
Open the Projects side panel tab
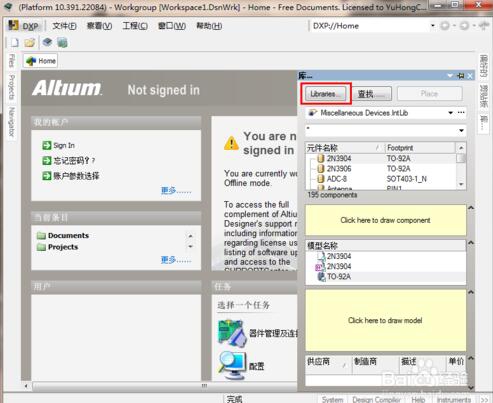point(12,87)
